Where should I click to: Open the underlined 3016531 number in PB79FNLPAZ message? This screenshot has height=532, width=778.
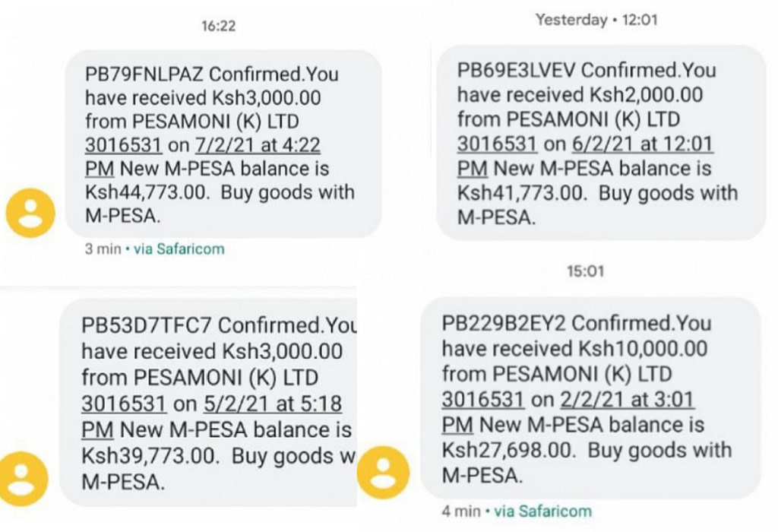pos(124,145)
